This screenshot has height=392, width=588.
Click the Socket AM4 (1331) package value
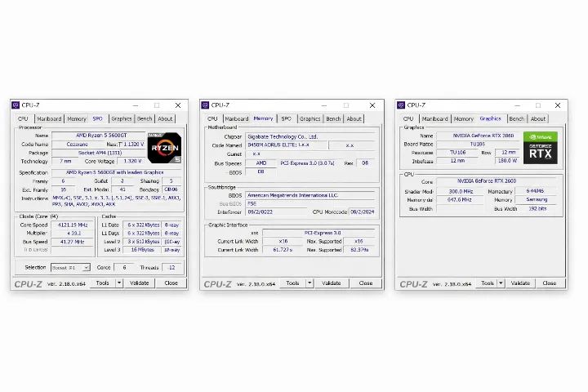pyautogui.click(x=99, y=153)
